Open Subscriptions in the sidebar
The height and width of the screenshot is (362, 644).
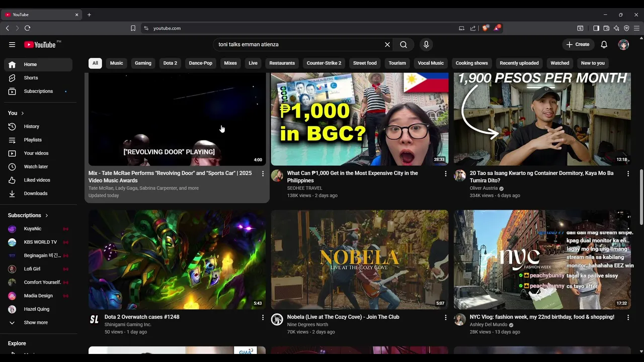click(x=38, y=91)
